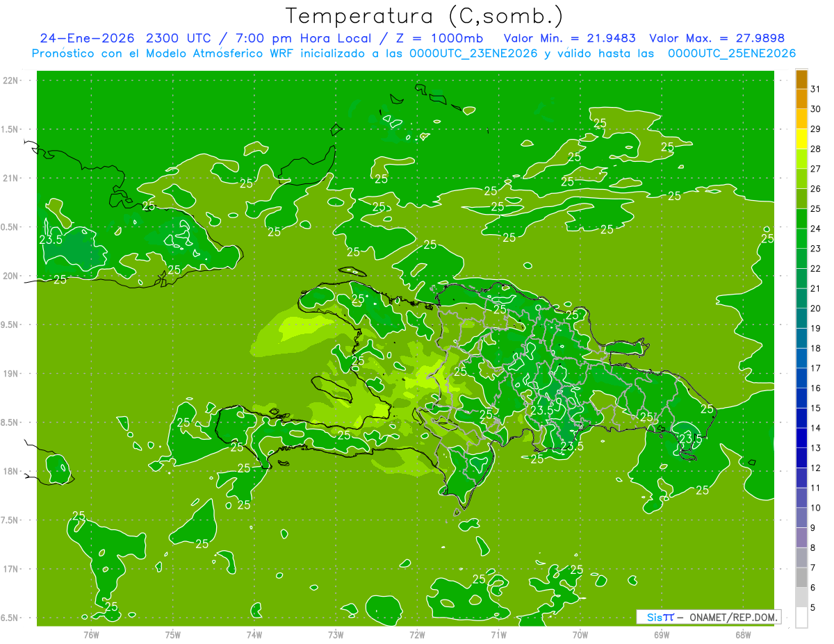Select the purple swatch between 8 and 9
Image resolution: width=834 pixels, height=644 pixels.
click(801, 538)
